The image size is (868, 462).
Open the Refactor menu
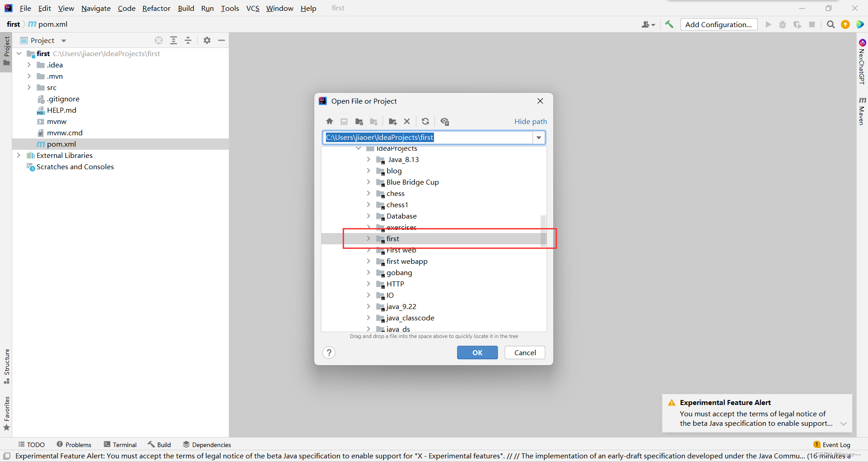click(x=156, y=8)
